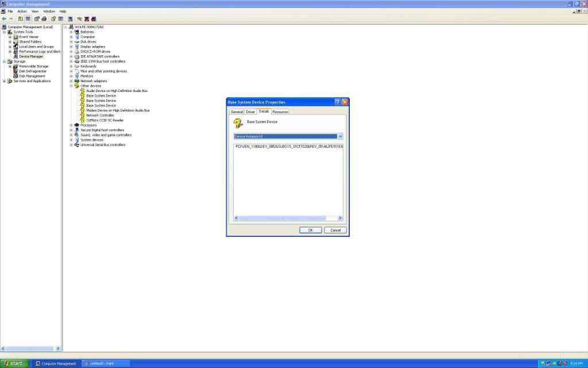This screenshot has height=368, width=588.
Task: Expand the Network adapters category
Action: point(71,81)
